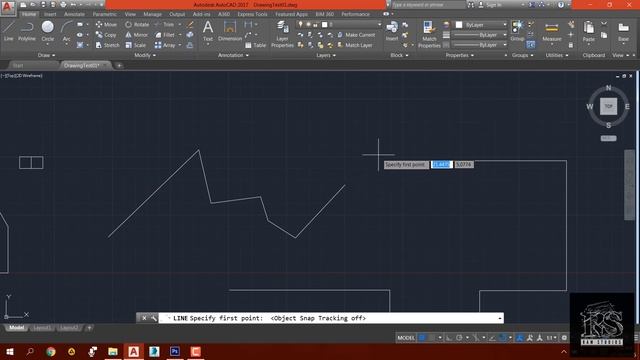Image resolution: width=640 pixels, height=360 pixels.
Task: Switch to the Insert ribbon tab
Action: [x=50, y=14]
